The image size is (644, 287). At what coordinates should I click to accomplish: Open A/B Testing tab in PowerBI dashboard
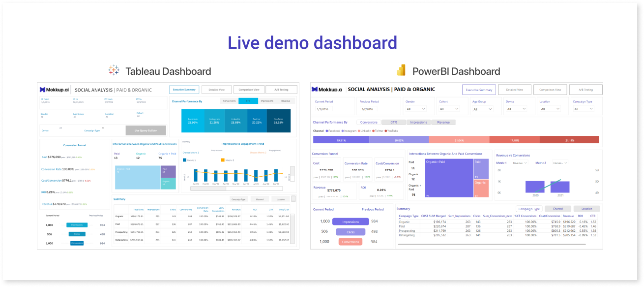[x=585, y=90]
